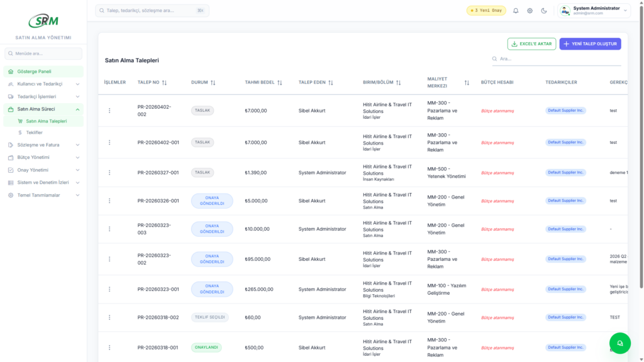Open three-dot menu for PR-20260326-001
Image resolution: width=644 pixels, height=362 pixels.
[x=109, y=201]
